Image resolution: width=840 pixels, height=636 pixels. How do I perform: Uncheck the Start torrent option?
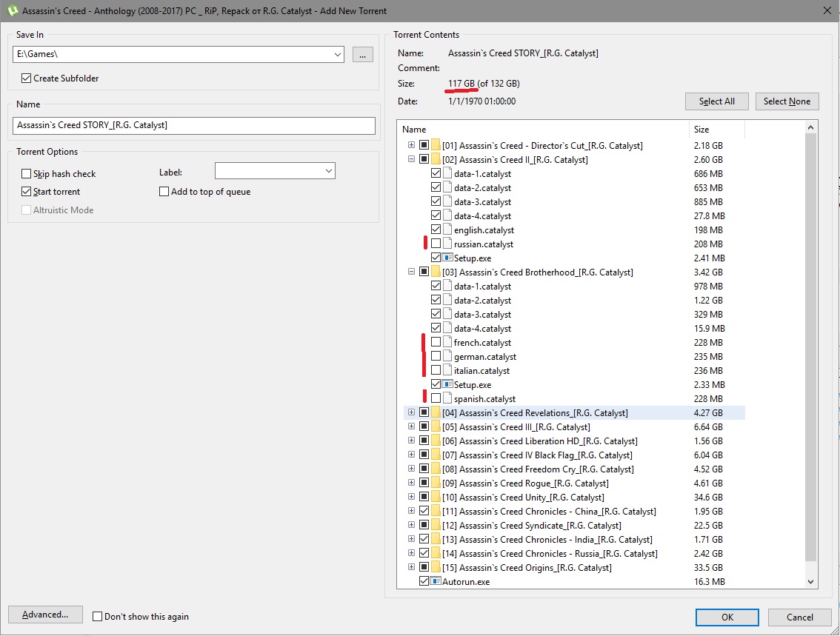pos(26,191)
